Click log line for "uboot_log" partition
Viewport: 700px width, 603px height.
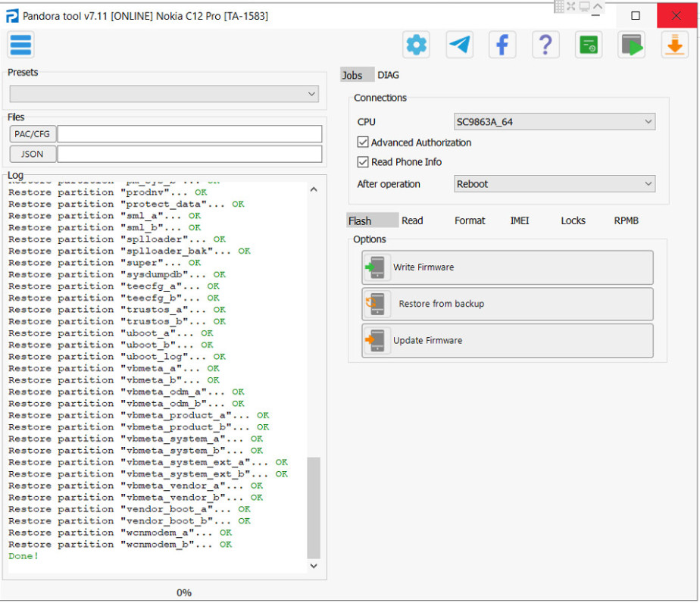(x=117, y=357)
